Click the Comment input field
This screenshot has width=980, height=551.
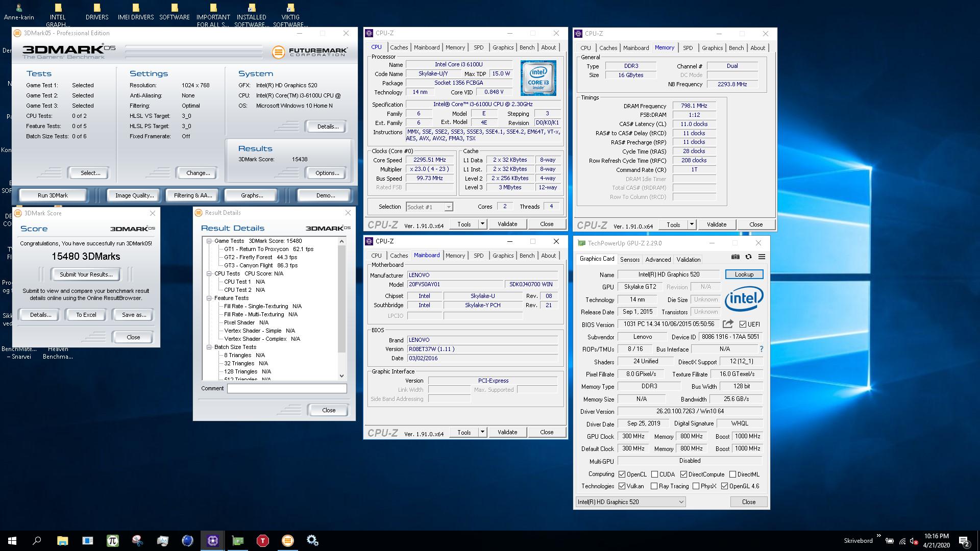pos(287,389)
